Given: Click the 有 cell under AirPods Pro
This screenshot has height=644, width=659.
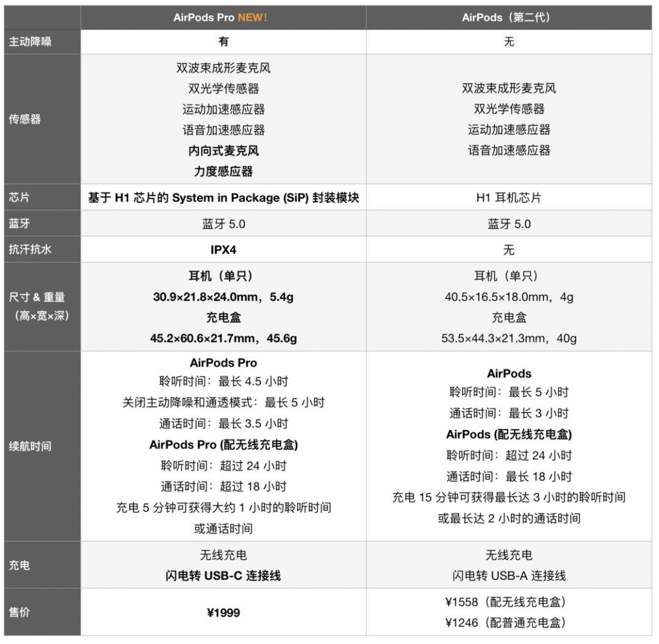Looking at the screenshot, I should [x=223, y=42].
